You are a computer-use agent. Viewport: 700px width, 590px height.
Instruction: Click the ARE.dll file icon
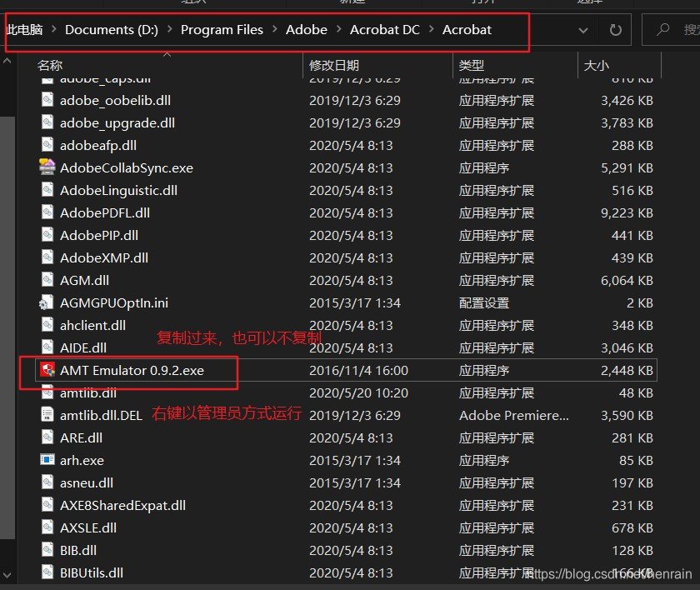(47, 437)
